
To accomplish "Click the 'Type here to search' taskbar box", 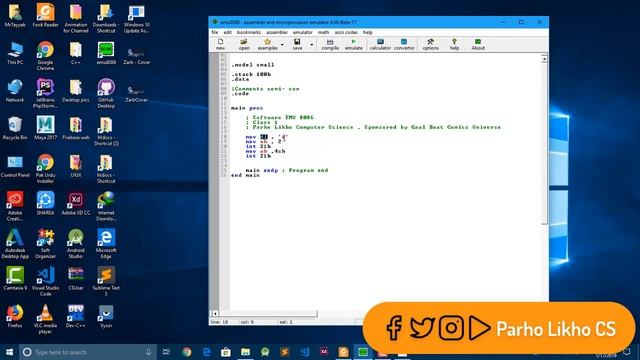I will (88, 352).
